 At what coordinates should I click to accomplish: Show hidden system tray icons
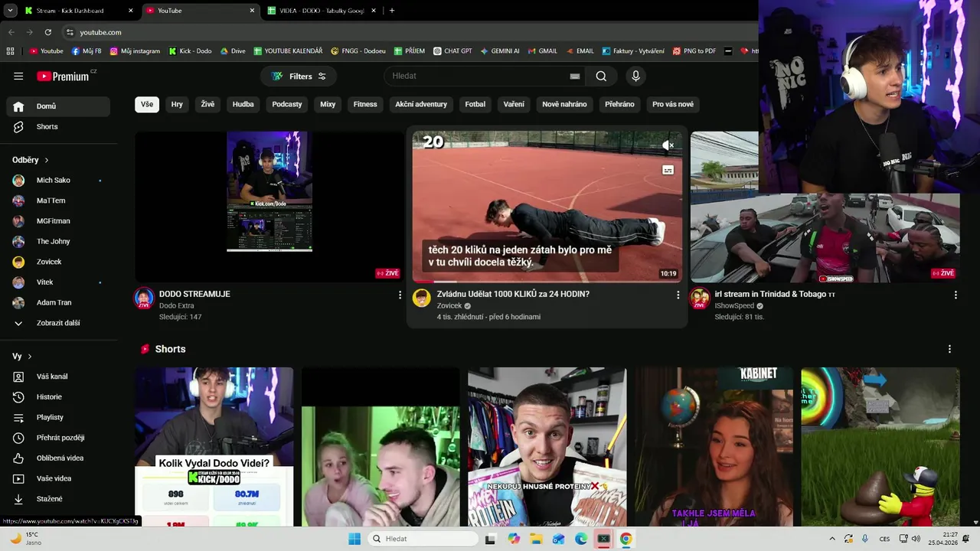tap(832, 539)
